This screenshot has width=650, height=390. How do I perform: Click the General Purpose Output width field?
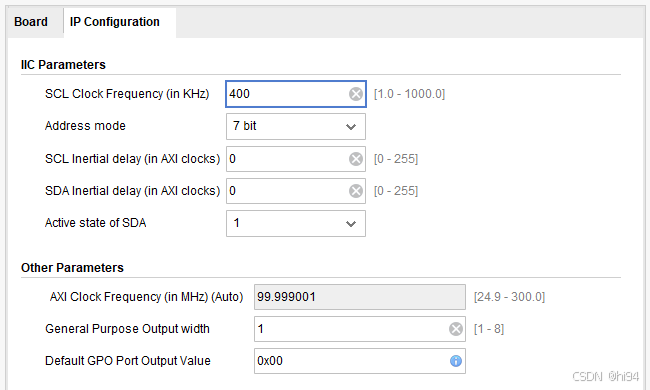pyautogui.click(x=360, y=329)
